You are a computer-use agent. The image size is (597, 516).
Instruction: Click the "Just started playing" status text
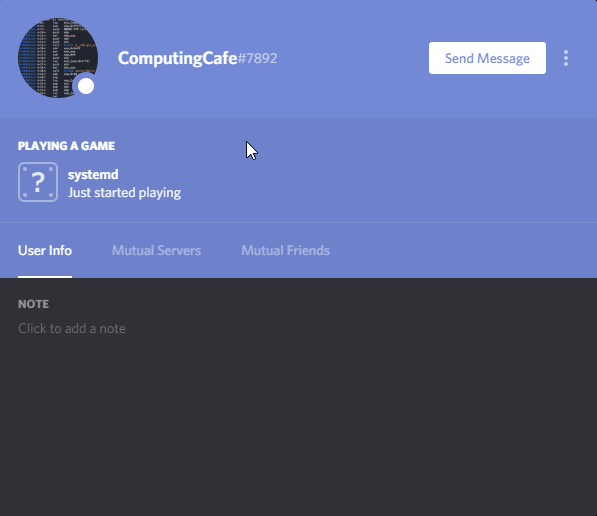click(x=124, y=193)
